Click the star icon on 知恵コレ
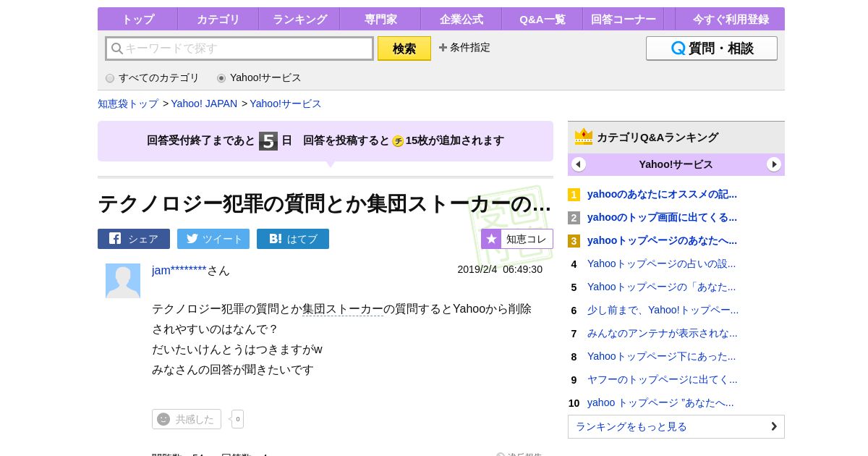868x456 pixels. click(x=492, y=239)
